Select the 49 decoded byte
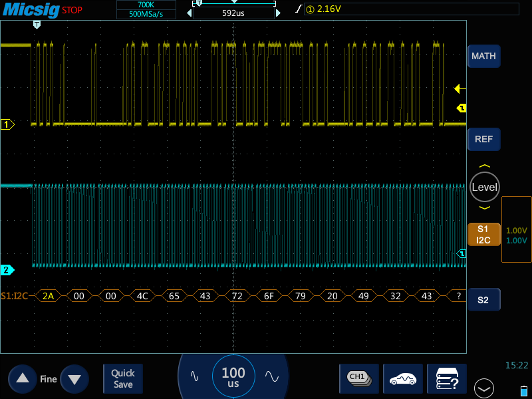 pyautogui.click(x=363, y=296)
